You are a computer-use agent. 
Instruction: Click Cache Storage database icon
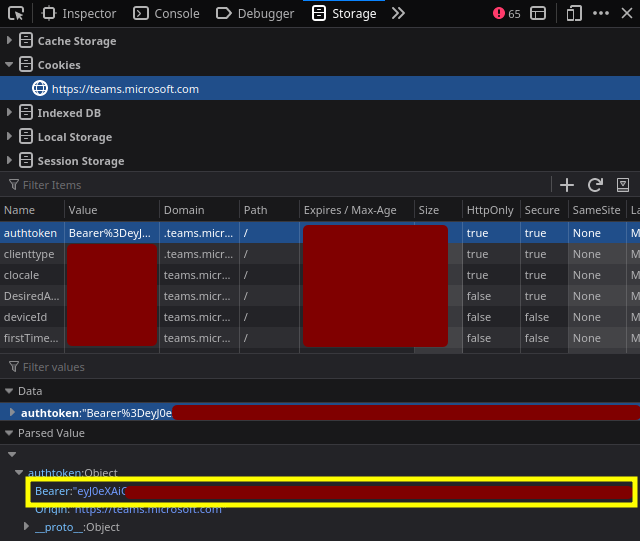point(26,40)
